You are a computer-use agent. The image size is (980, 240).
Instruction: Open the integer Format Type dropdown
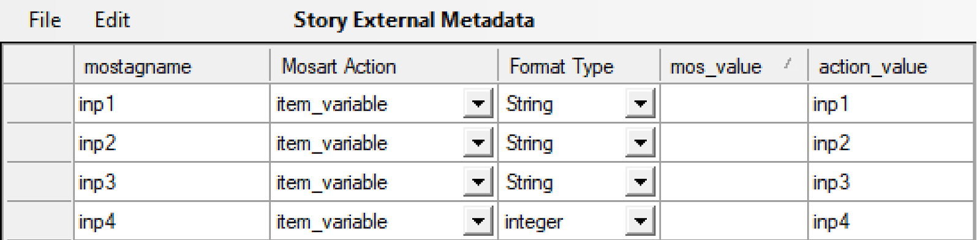pyautogui.click(x=640, y=221)
